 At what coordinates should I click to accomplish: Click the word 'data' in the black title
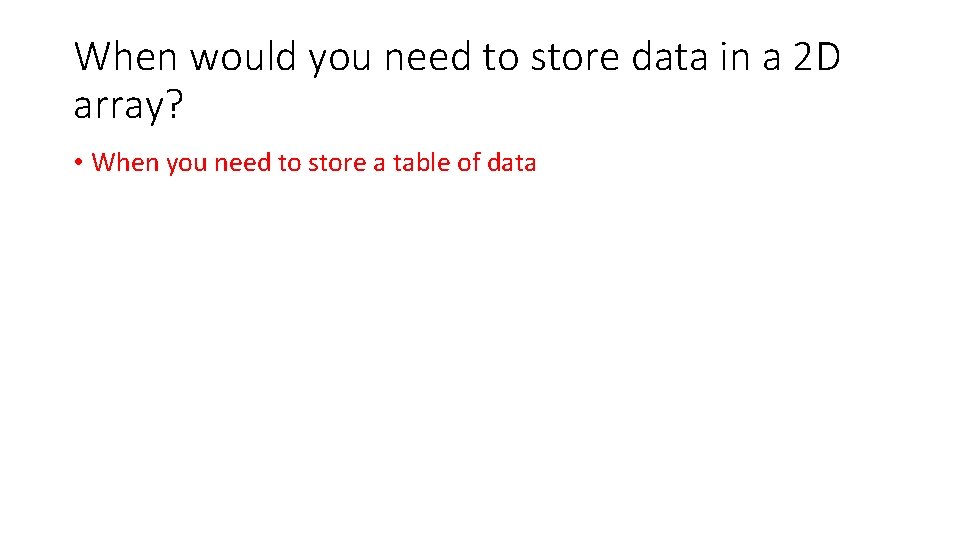tap(669, 57)
